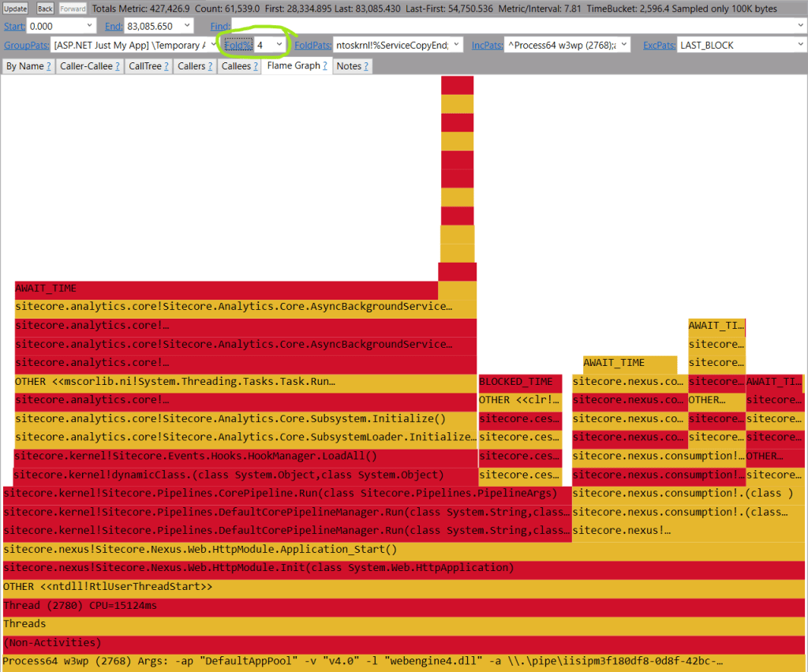Select the BLOCKED_TIME flame graph block
Screen dimensions: 808x672
(x=519, y=382)
